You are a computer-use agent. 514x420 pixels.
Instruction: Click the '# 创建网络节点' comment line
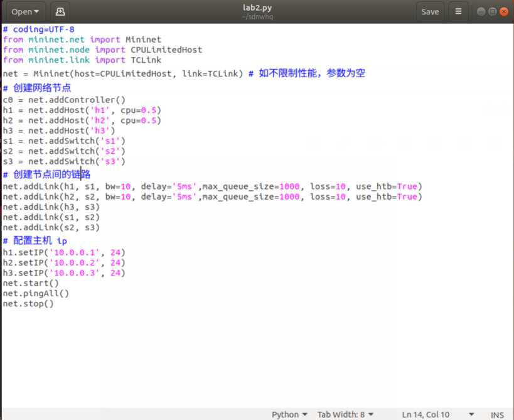coord(37,88)
